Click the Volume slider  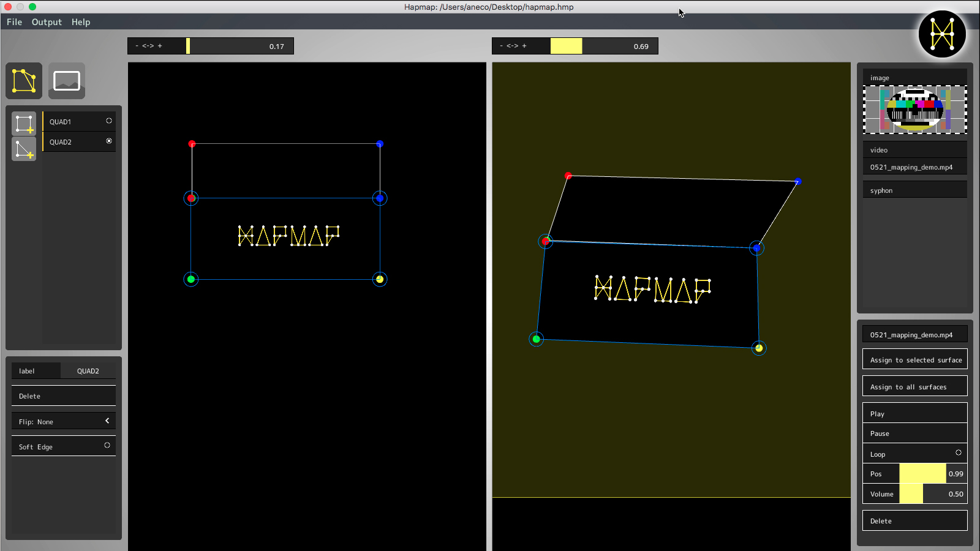tap(933, 494)
